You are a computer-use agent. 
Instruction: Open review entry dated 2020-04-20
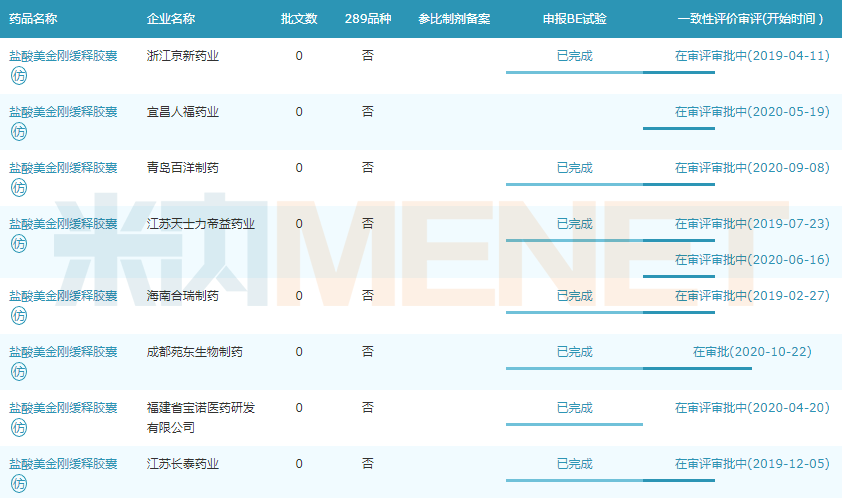coord(752,408)
